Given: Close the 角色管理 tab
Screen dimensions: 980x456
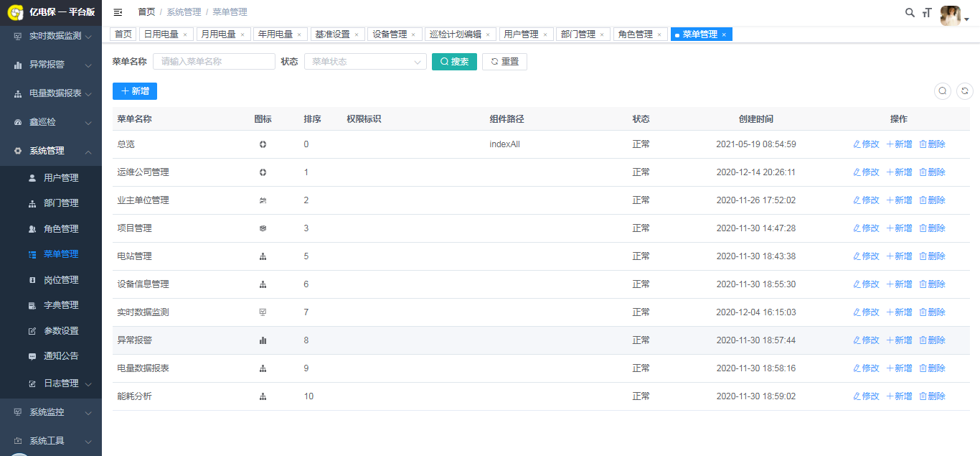Looking at the screenshot, I should (x=659, y=34).
